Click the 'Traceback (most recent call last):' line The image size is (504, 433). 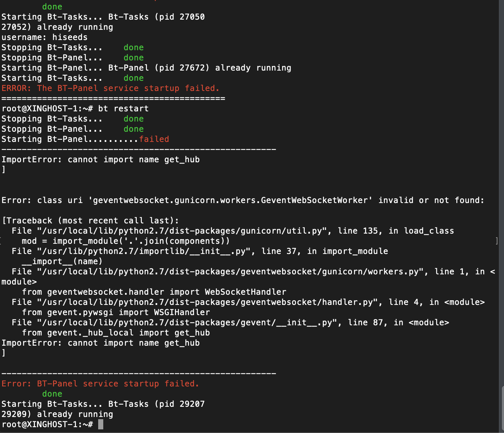point(93,221)
